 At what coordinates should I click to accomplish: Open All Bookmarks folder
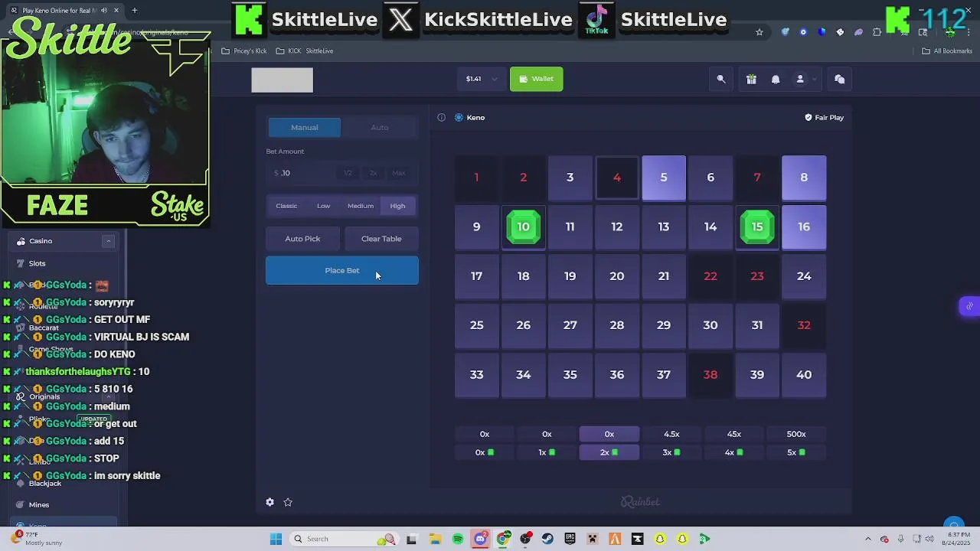pyautogui.click(x=947, y=51)
